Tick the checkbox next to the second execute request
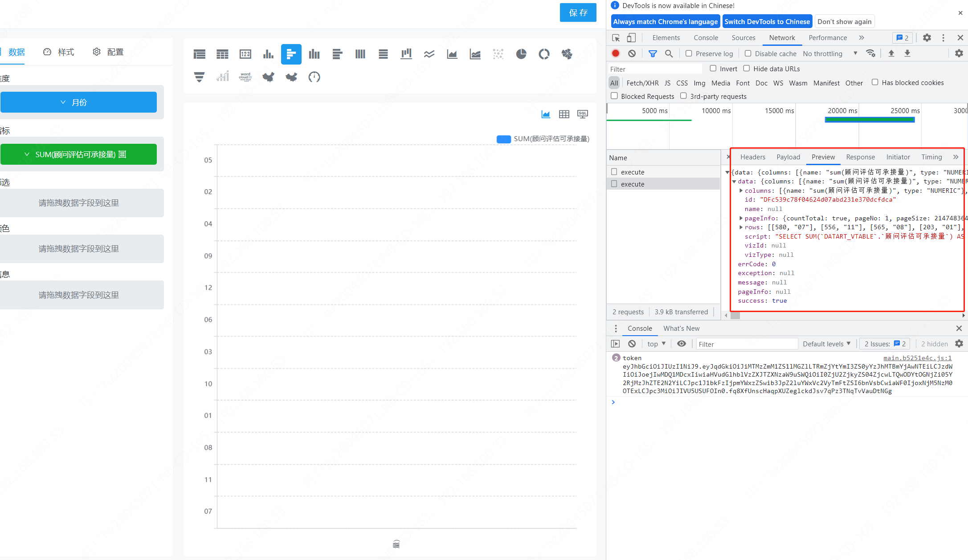Viewport: 968px width, 560px height. (x=614, y=184)
